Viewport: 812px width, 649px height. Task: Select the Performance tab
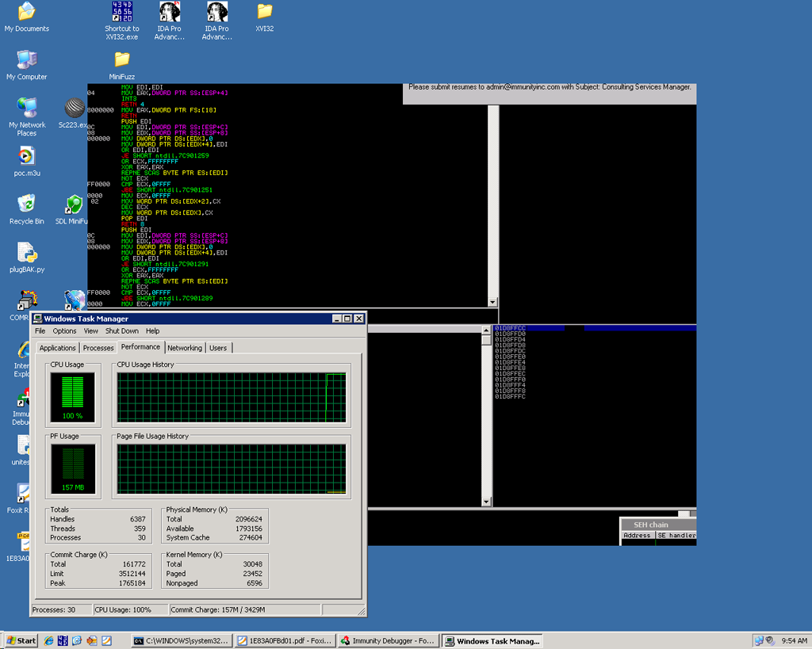[141, 347]
